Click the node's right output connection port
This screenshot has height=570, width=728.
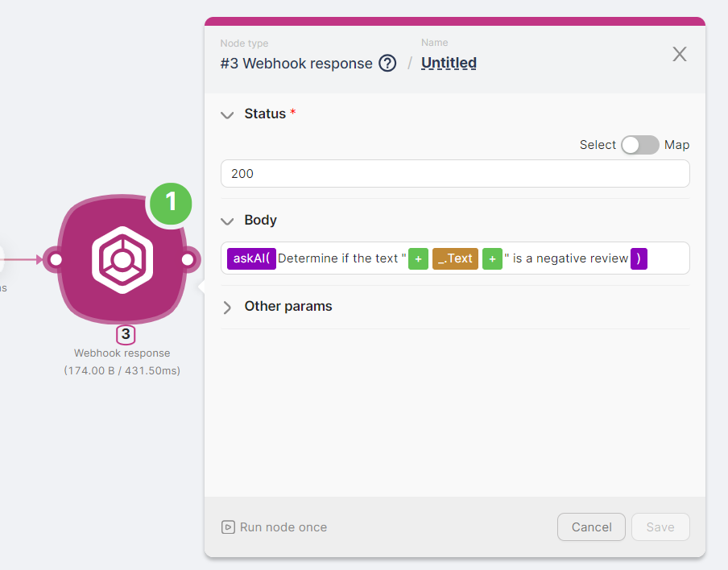[x=188, y=259]
